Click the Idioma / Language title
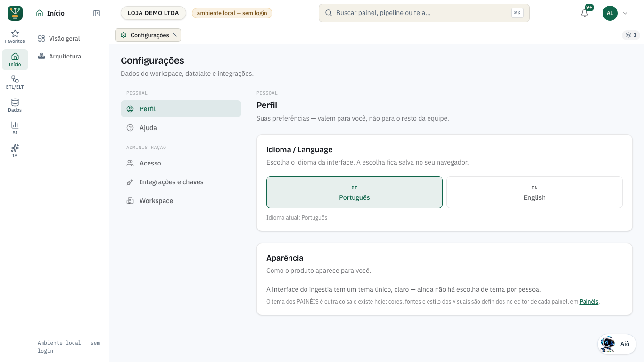Screen dimensions: 644x362 299,150
